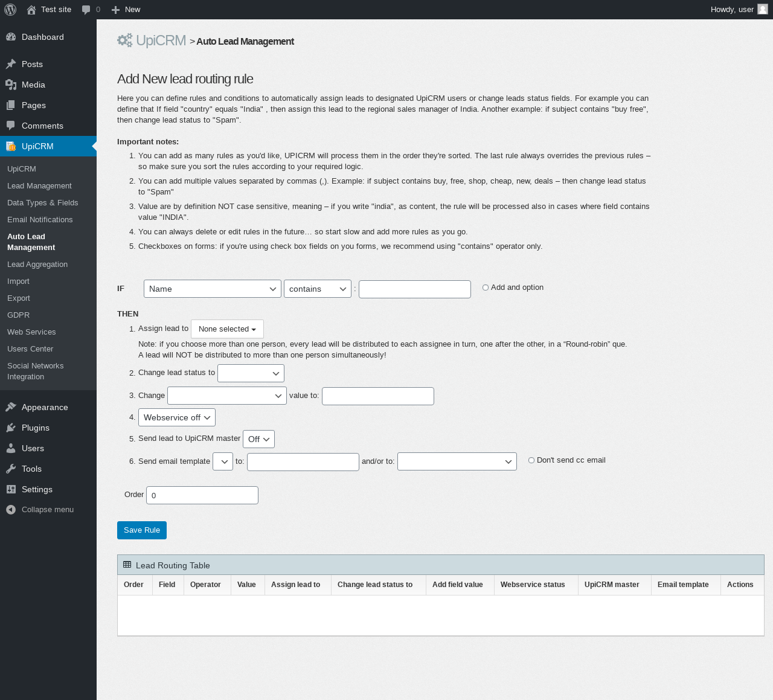The width and height of the screenshot is (773, 700).
Task: Open Lead Management submenu item
Action: 39,185
